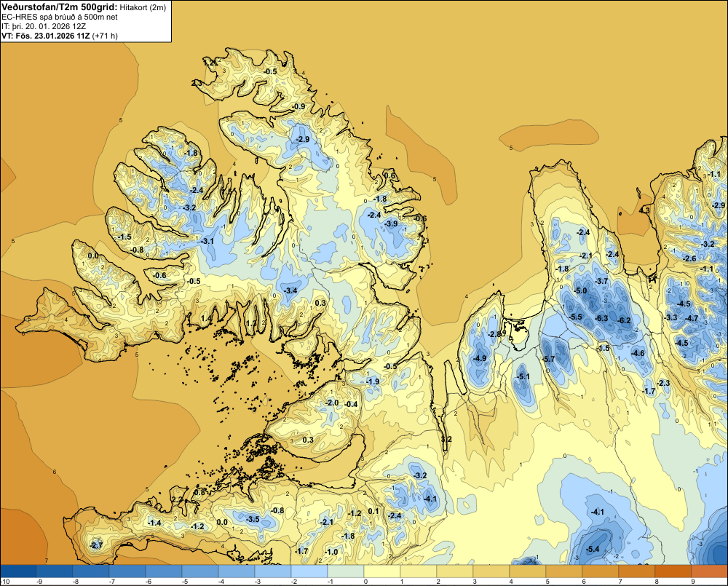Click the '-2.0' temperature value on the map
The height and width of the screenshot is (586, 728).
(332, 403)
